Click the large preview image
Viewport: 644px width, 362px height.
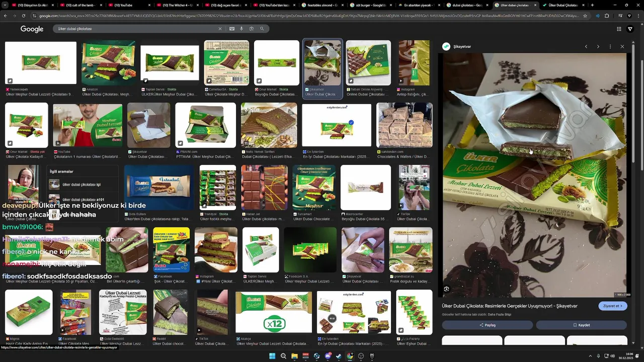pos(534,175)
